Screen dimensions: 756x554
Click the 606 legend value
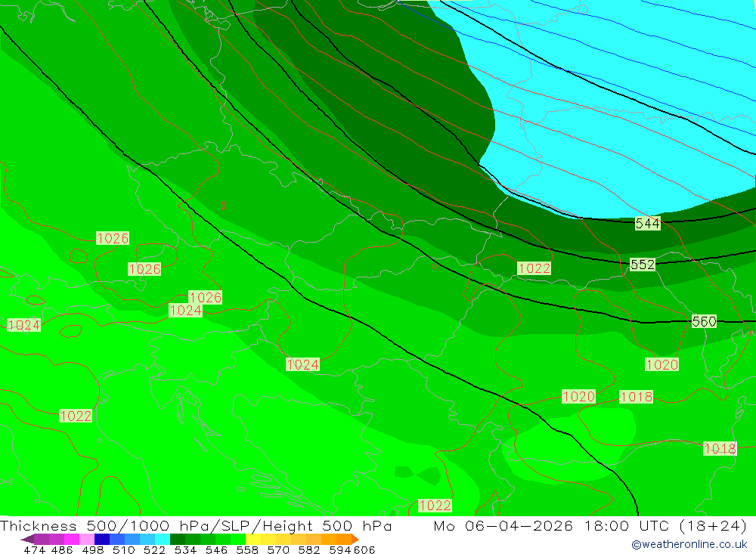point(364,550)
